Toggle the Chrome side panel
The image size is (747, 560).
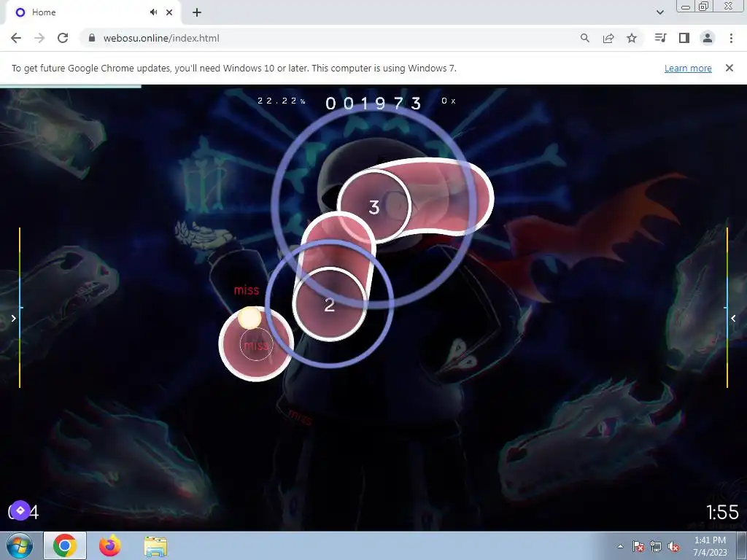[x=684, y=38]
